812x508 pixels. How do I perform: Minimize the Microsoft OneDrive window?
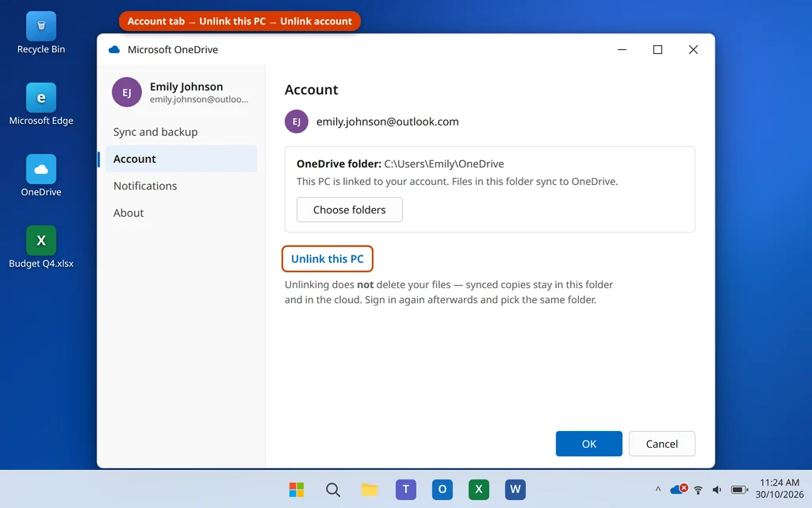pyautogui.click(x=622, y=50)
